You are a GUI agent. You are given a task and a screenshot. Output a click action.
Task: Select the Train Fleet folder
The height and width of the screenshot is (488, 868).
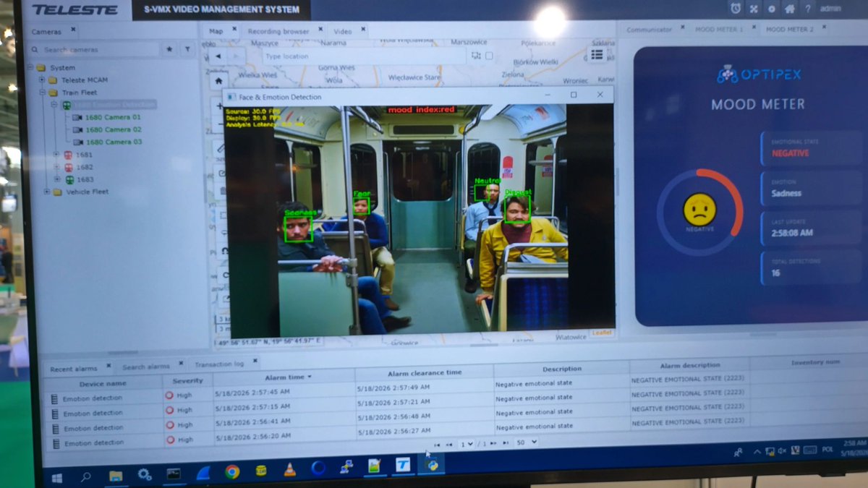point(79,93)
